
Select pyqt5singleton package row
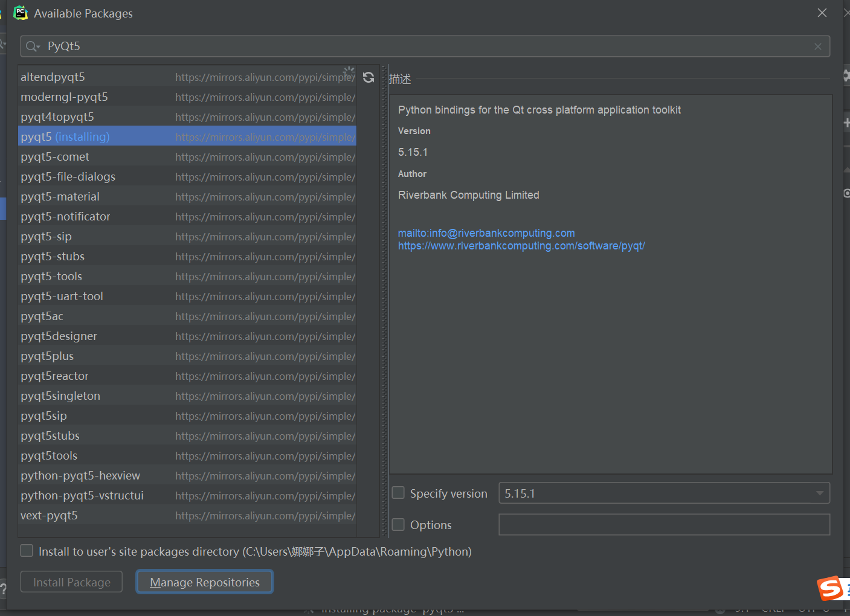[x=187, y=396]
